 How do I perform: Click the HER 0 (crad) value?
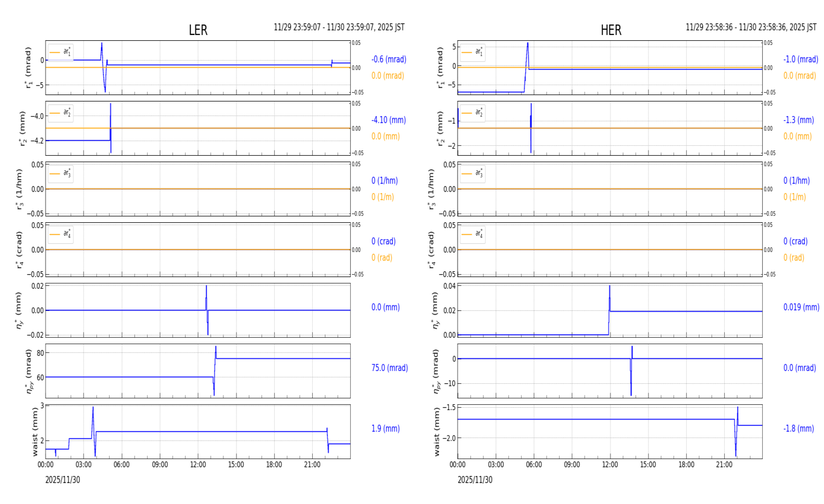click(795, 242)
